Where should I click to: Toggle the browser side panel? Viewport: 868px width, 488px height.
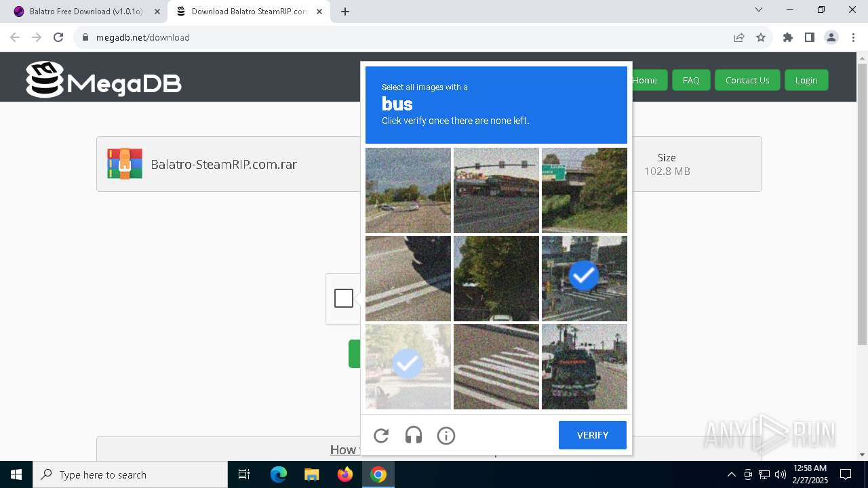point(810,37)
